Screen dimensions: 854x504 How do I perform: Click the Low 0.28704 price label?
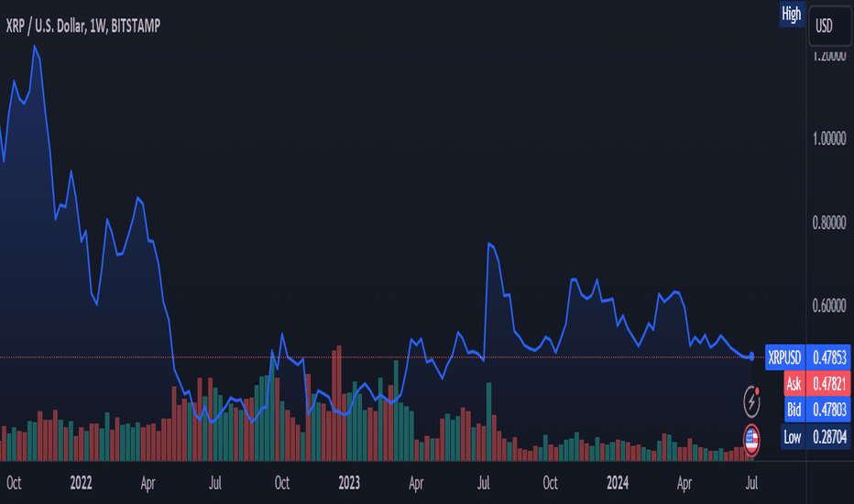(816, 436)
